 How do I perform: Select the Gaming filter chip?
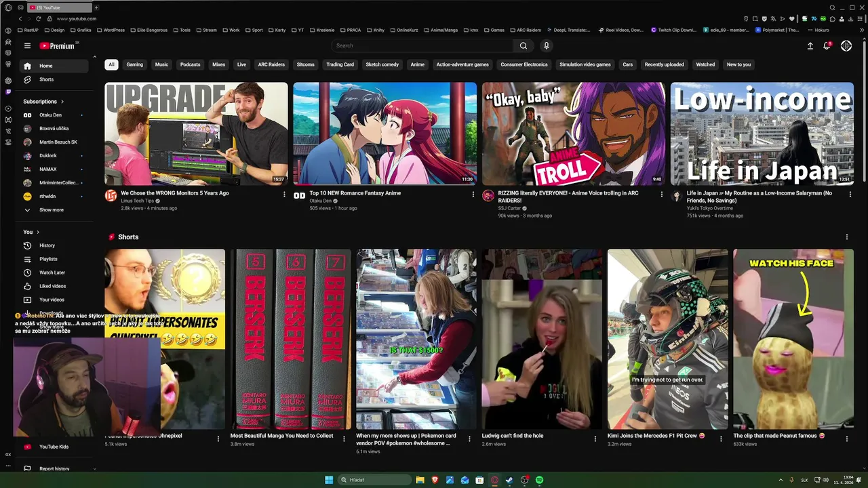pyautogui.click(x=135, y=64)
